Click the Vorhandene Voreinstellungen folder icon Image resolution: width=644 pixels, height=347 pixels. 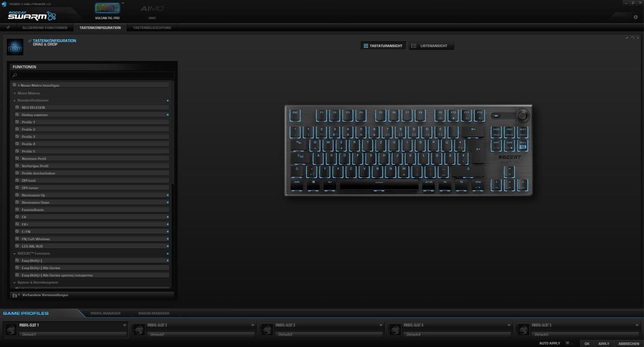click(15, 295)
